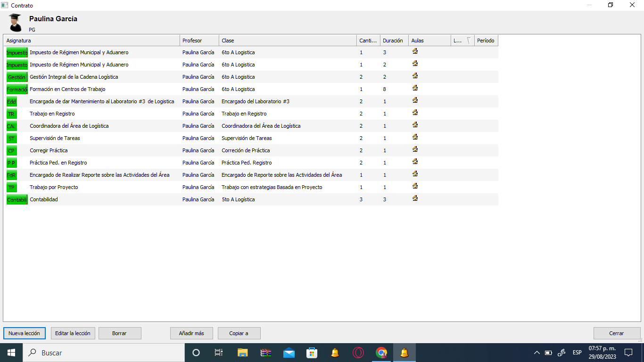This screenshot has height=362, width=644.
Task: Select the Coordinadora del Área de Logística subject
Action: 69,126
